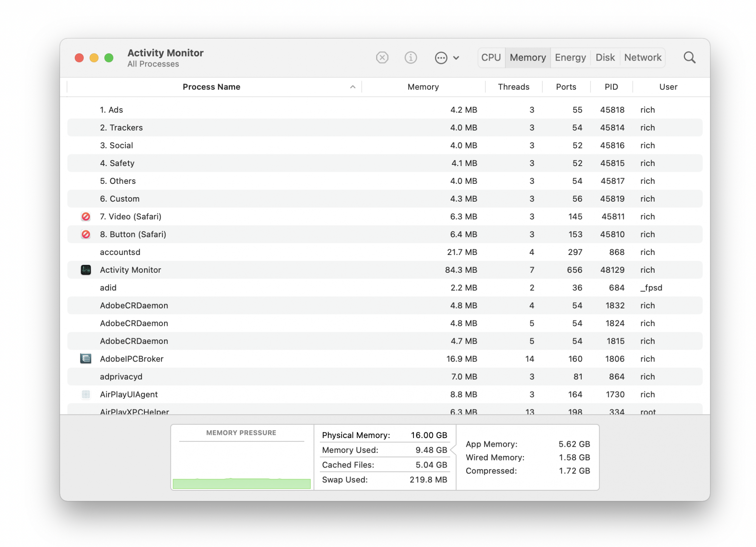Click the Physical Memory 16.00 GB entry
The image size is (756, 547).
[384, 435]
